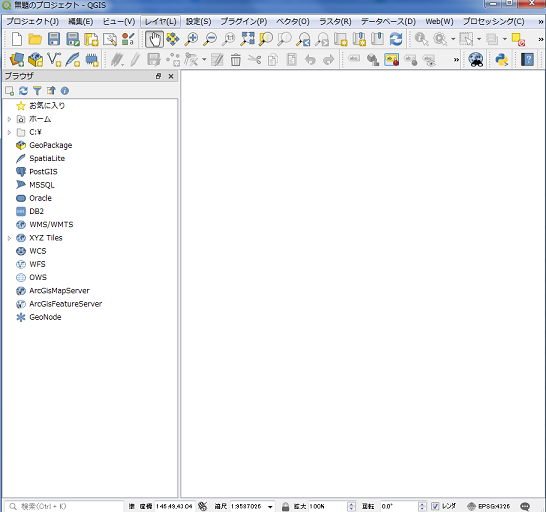Select the Pan Map to Selection tool

tap(172, 39)
